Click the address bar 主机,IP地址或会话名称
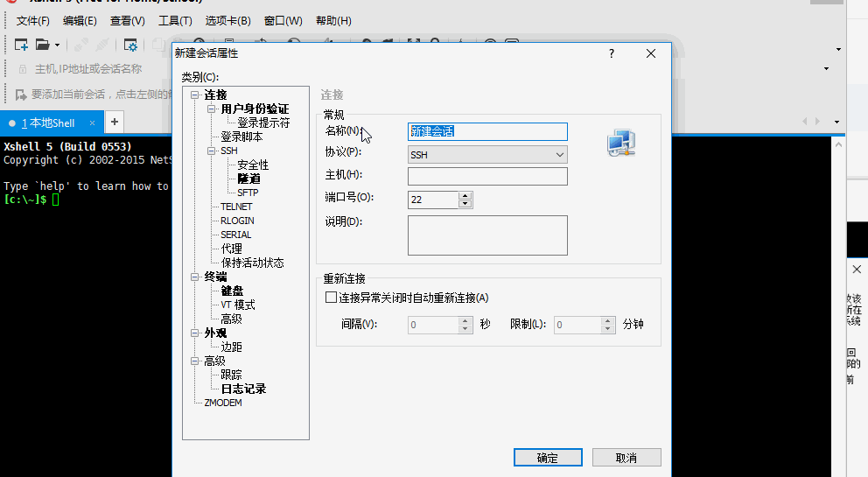 coord(88,69)
